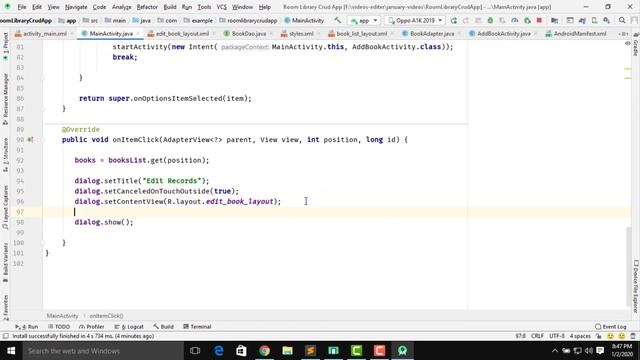
Task: Click the MainActivity breadcrumb in navigation bar
Action: (304, 20)
